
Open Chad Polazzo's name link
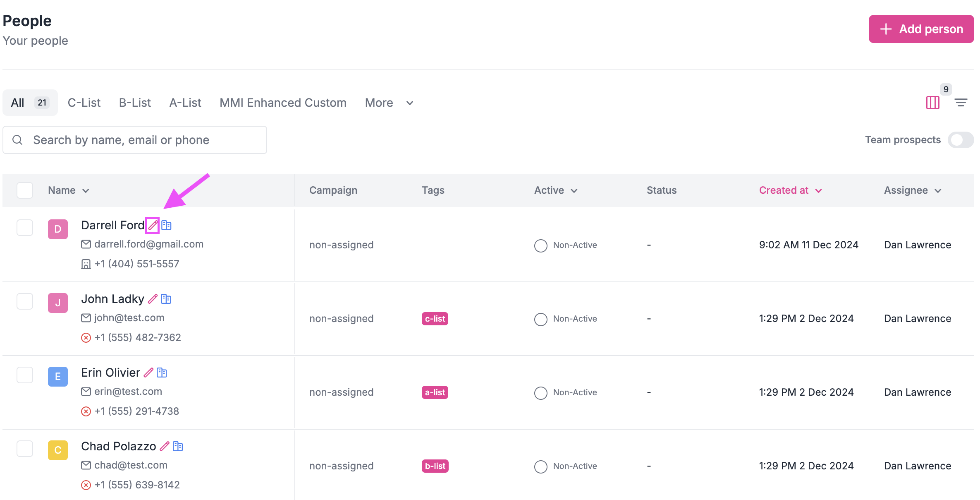click(x=119, y=446)
